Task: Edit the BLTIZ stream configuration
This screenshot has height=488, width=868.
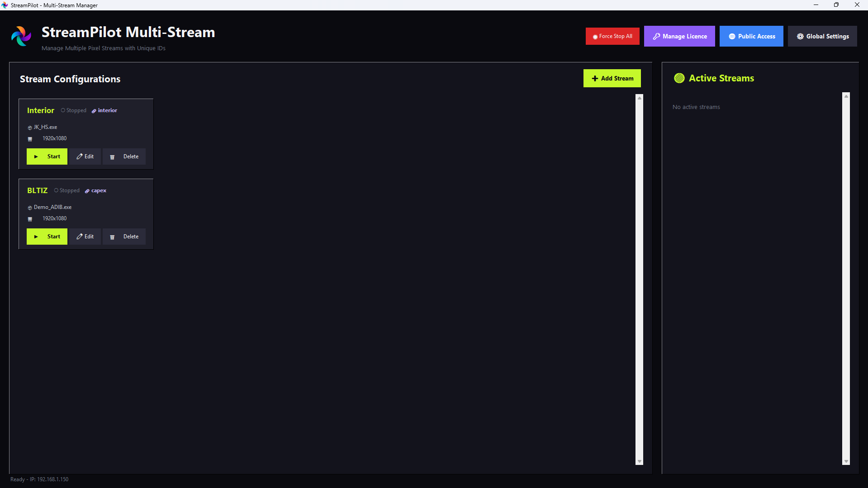Action: pyautogui.click(x=85, y=237)
